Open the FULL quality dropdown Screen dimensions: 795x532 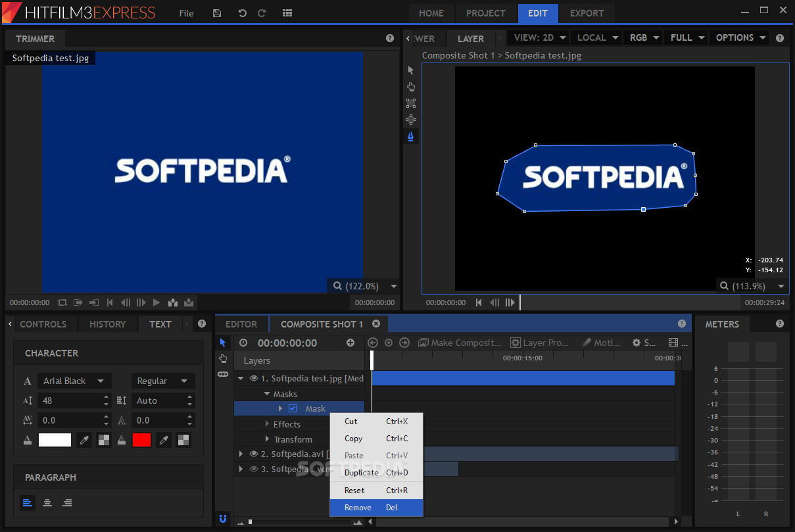(x=687, y=37)
